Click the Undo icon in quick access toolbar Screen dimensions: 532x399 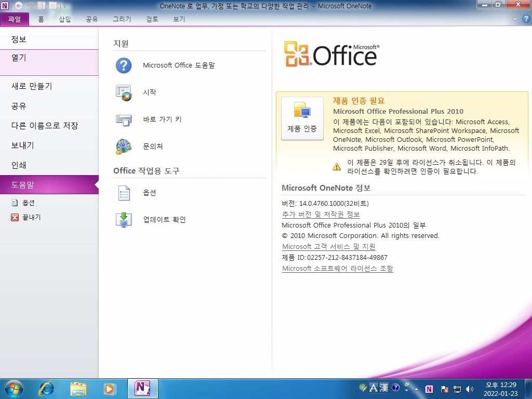pyautogui.click(x=30, y=5)
